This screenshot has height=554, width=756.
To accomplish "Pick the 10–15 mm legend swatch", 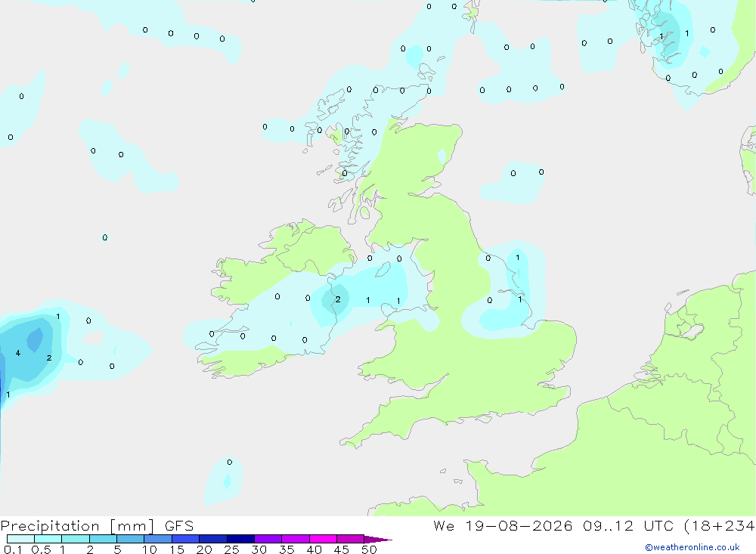I will (x=158, y=539).
